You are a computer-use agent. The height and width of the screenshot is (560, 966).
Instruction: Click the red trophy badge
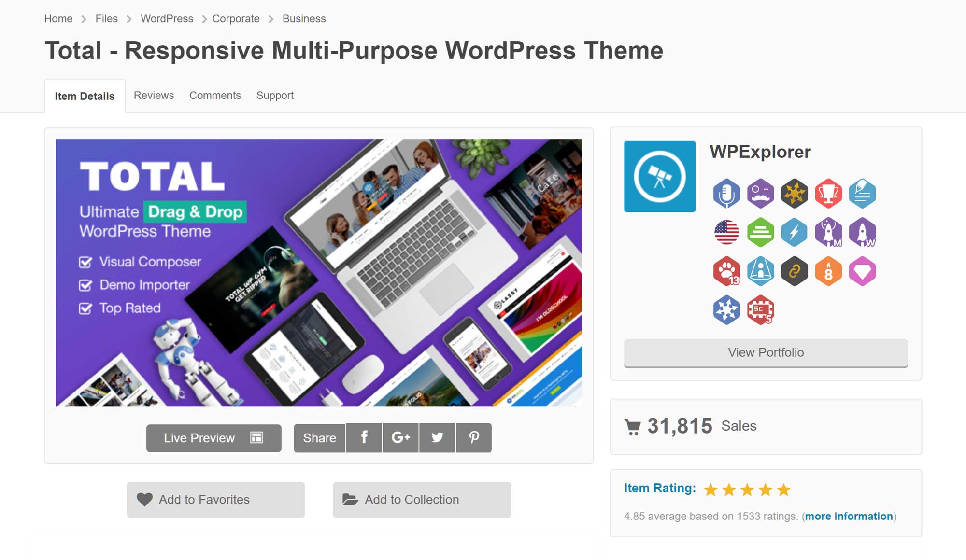pos(828,194)
